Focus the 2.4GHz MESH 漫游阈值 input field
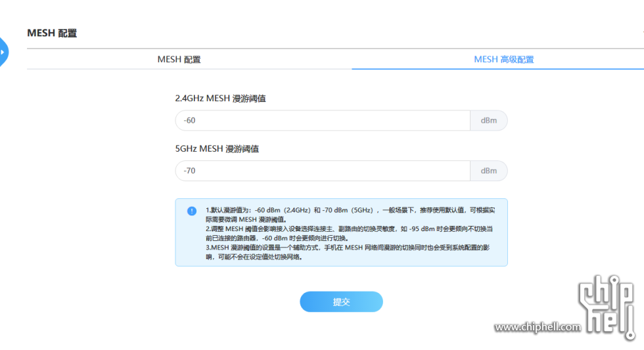The image size is (644, 350). tap(322, 121)
